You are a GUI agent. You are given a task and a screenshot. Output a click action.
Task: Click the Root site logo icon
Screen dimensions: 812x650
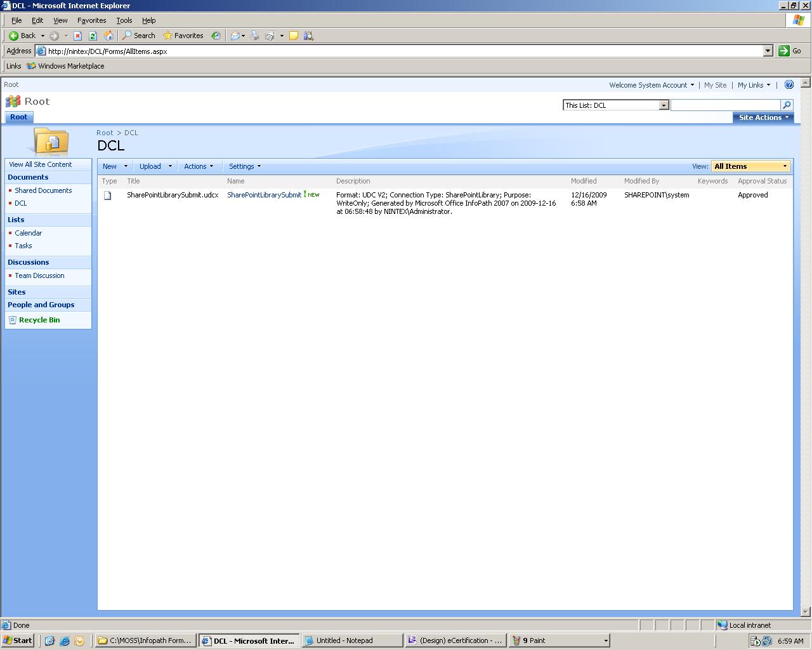click(13, 101)
